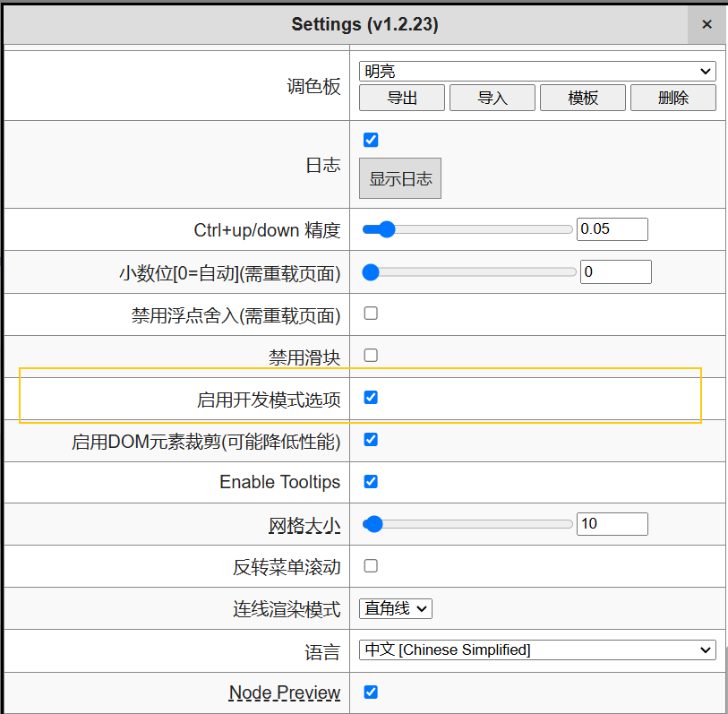Image resolution: width=728 pixels, height=714 pixels.
Task: Open 连线渲染模式 dropdown showing 直角线
Action: [396, 608]
